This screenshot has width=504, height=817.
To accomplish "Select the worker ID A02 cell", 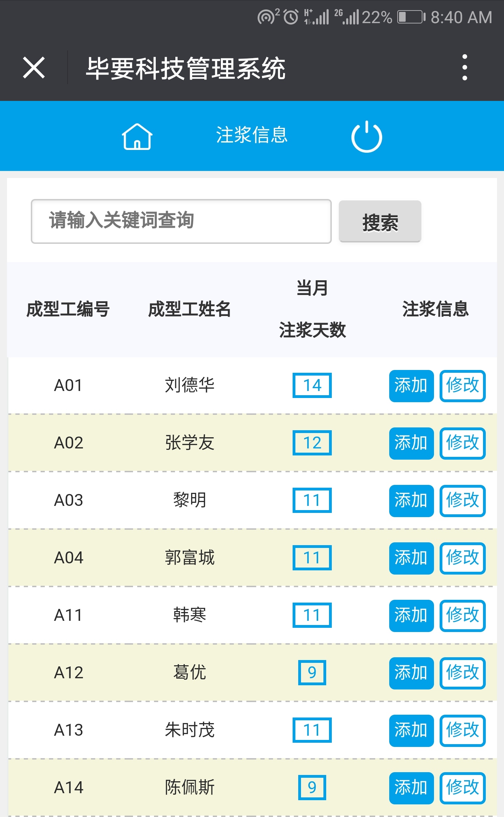I will tap(68, 443).
